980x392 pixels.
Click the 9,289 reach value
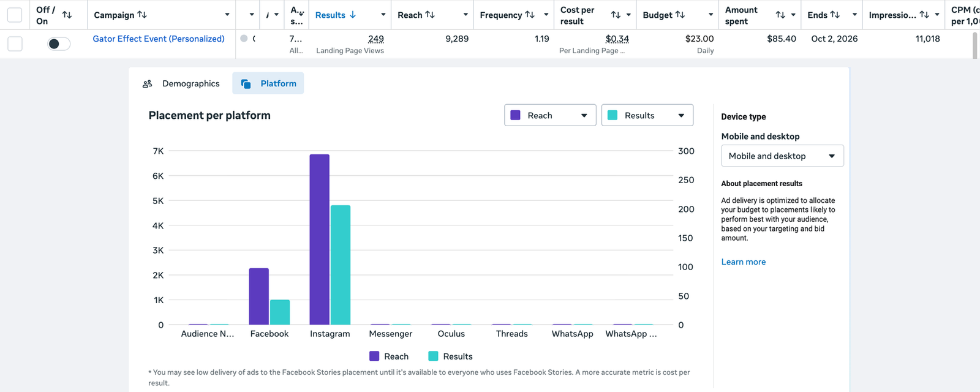pyautogui.click(x=457, y=39)
